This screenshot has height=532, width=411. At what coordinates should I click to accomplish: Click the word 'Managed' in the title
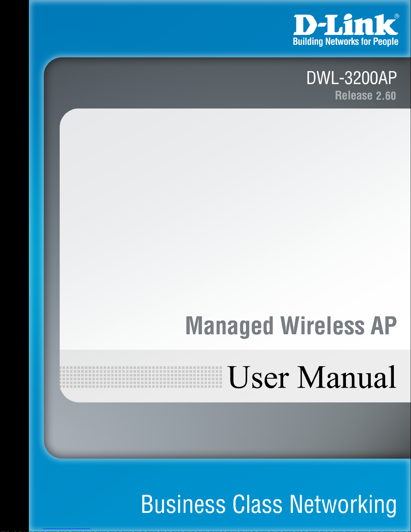(x=229, y=326)
